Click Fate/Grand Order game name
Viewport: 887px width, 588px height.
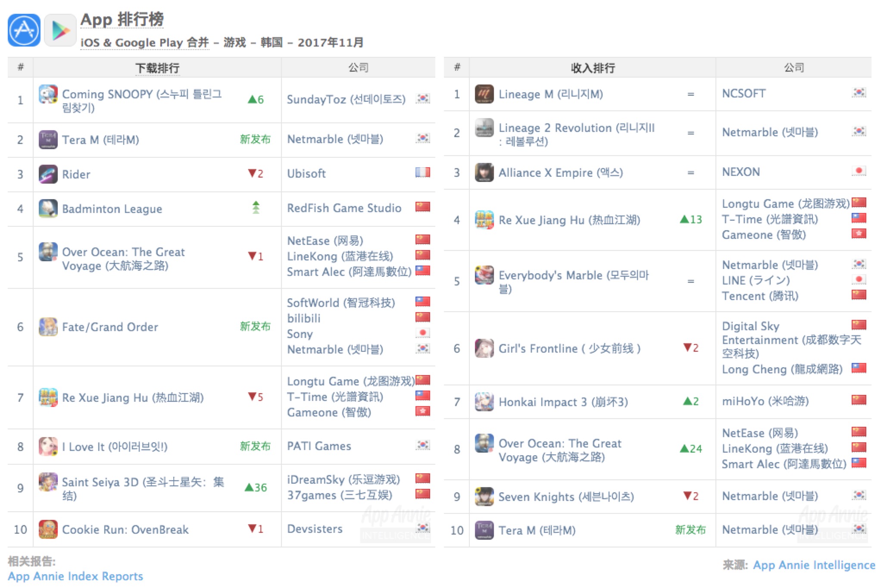point(110,327)
